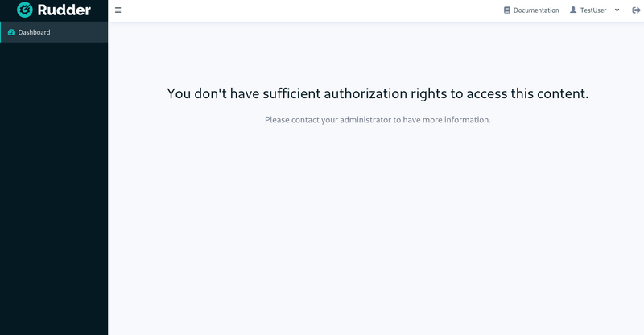Screen dimensions: 644x335
Task: Click the teal active indicator beside Dashboard
Action: click(1, 32)
